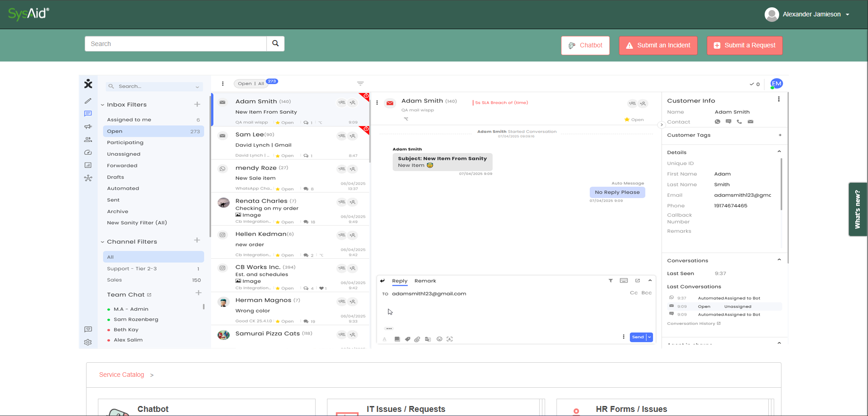This screenshot has width=868, height=416.
Task: Collapse the Conversations section in customer panel
Action: [779, 260]
